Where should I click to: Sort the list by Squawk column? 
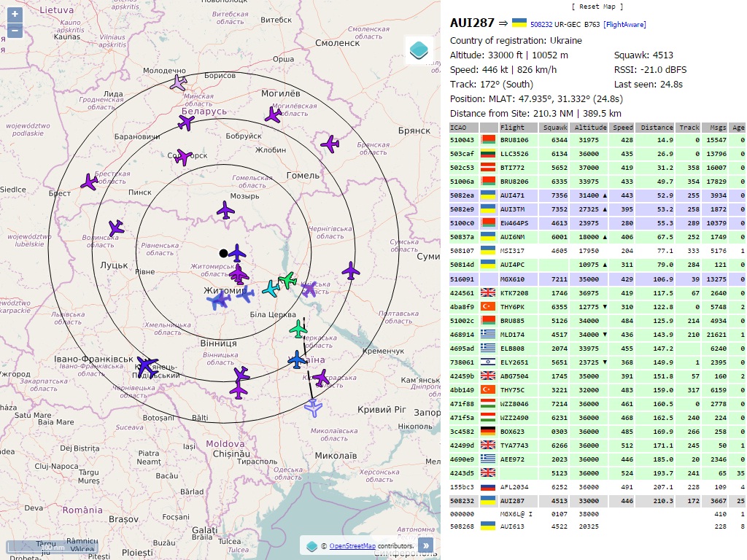coord(554,128)
